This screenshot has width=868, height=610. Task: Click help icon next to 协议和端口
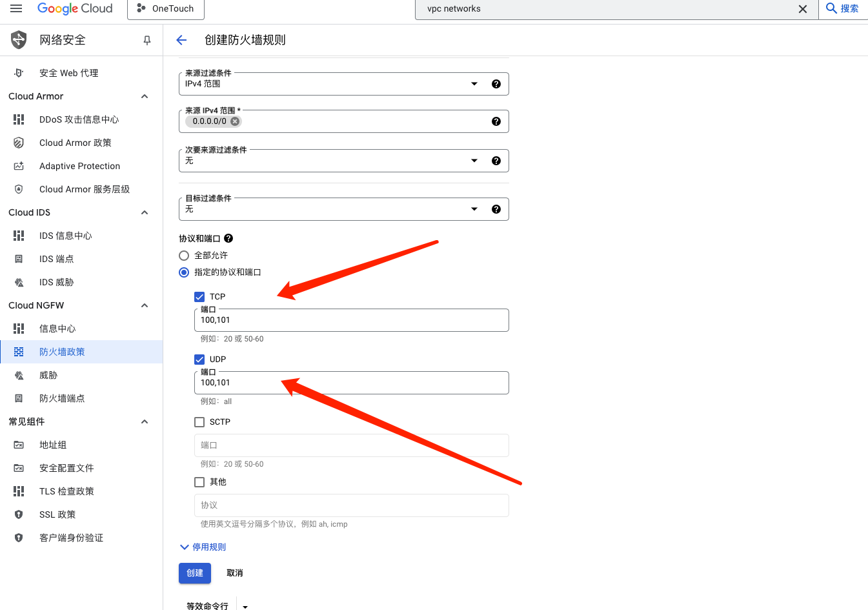pos(228,238)
